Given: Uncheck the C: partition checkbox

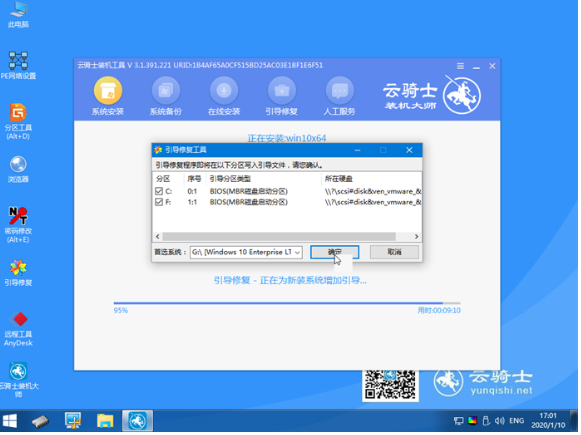Looking at the screenshot, I should (159, 191).
